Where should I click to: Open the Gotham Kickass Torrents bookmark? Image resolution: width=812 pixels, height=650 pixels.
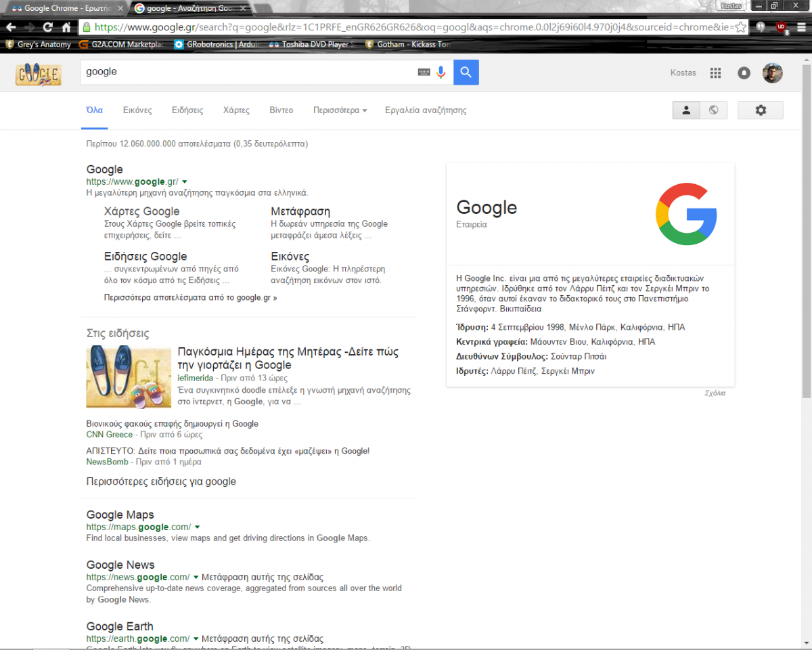click(407, 45)
